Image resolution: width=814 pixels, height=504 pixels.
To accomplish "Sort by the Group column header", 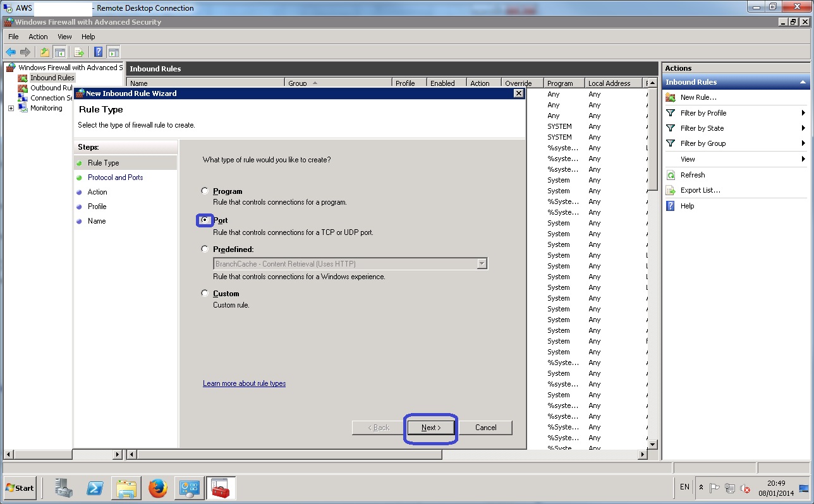I will pyautogui.click(x=338, y=83).
